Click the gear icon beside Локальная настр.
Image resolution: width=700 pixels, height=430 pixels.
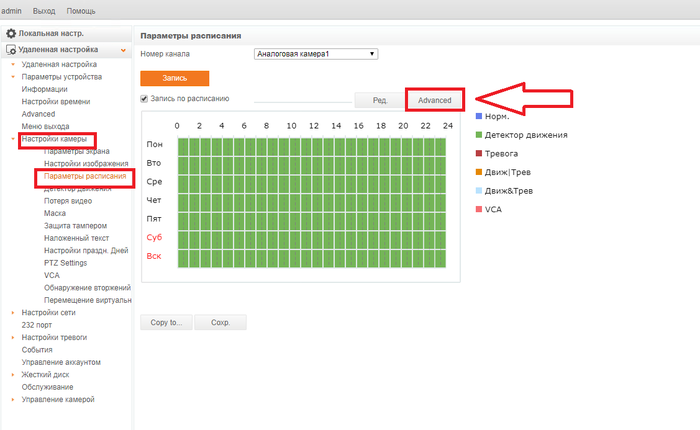click(11, 33)
